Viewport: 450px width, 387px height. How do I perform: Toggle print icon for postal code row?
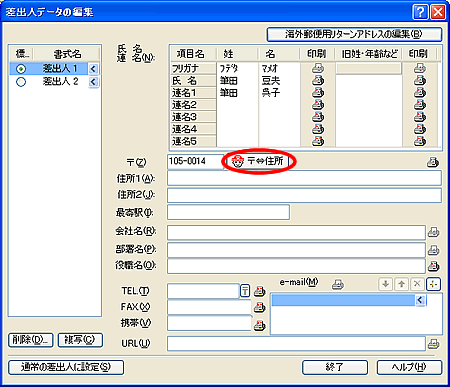pyautogui.click(x=433, y=162)
